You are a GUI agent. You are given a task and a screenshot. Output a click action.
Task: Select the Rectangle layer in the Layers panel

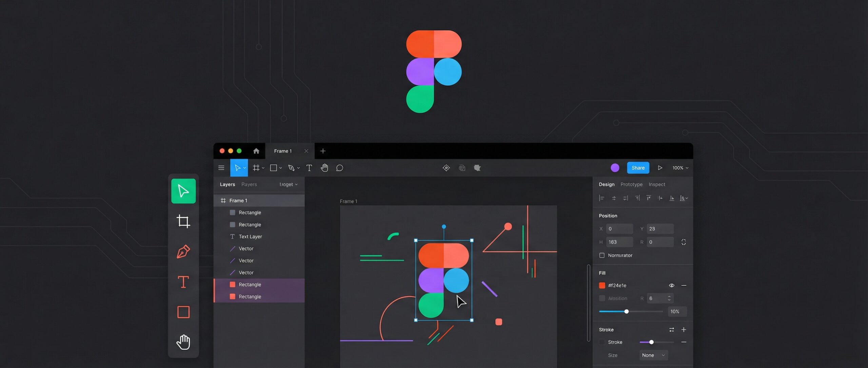pyautogui.click(x=250, y=212)
